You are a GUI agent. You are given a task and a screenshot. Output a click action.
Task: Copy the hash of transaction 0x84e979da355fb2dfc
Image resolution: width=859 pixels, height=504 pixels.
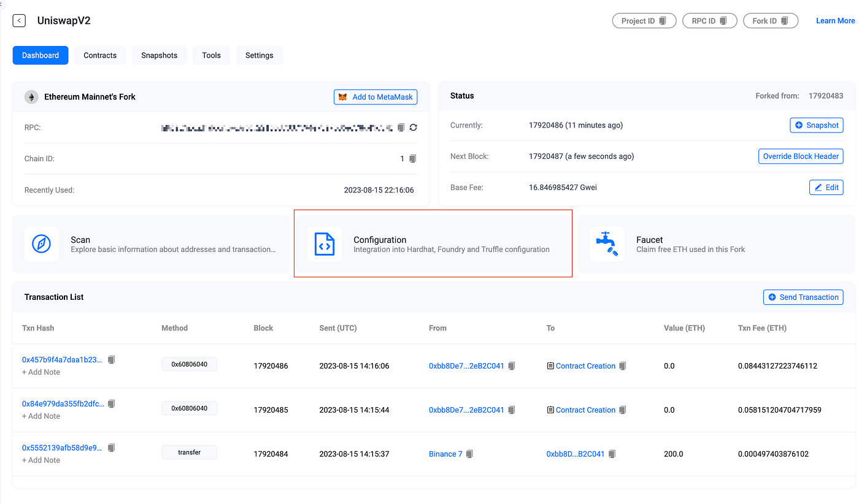111,404
